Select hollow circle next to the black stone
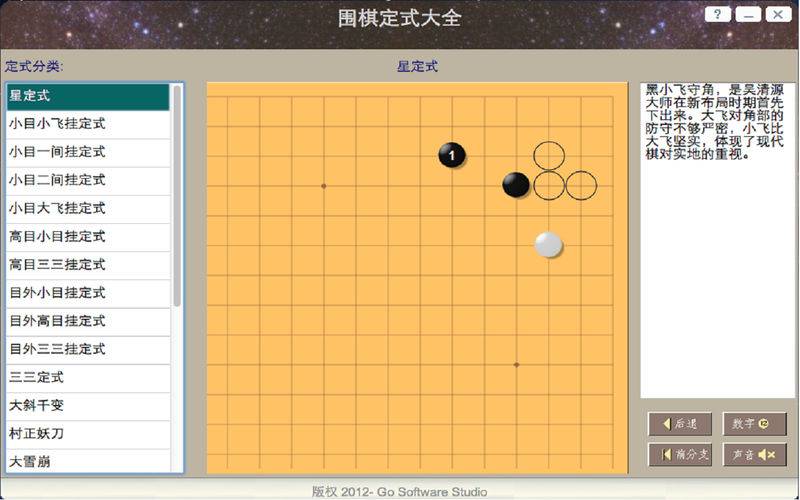 [549, 185]
